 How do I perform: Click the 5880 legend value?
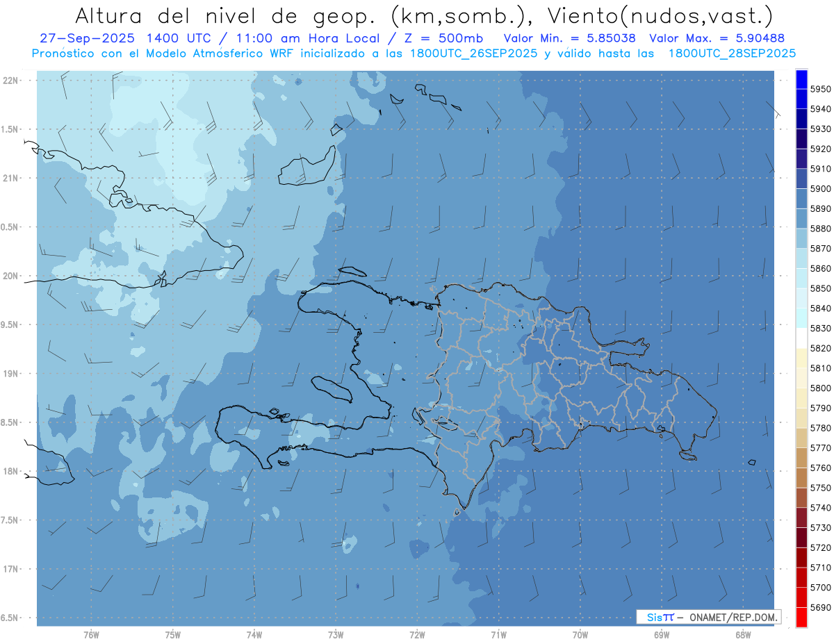pyautogui.click(x=820, y=229)
